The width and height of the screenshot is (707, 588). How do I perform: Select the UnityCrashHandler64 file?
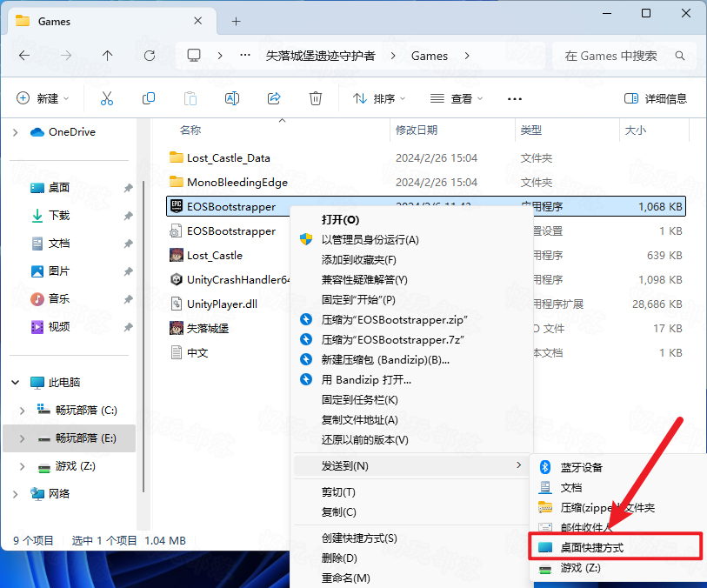(228, 279)
